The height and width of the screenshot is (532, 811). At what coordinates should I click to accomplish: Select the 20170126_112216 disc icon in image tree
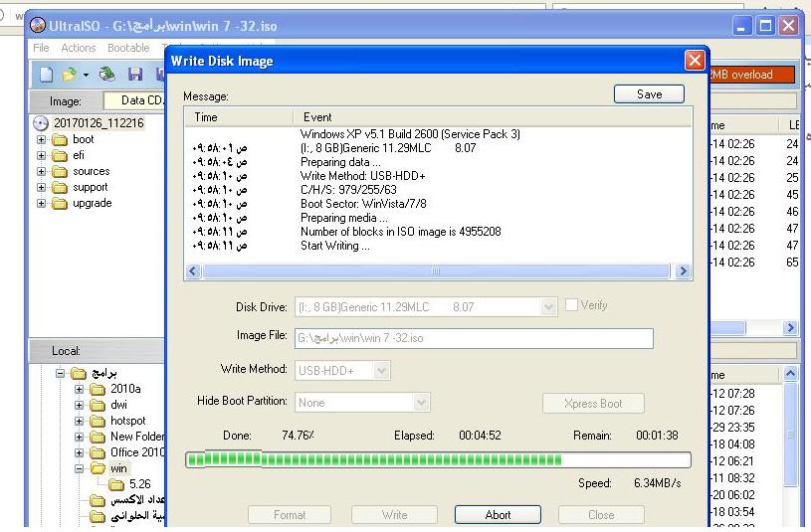tap(41, 123)
